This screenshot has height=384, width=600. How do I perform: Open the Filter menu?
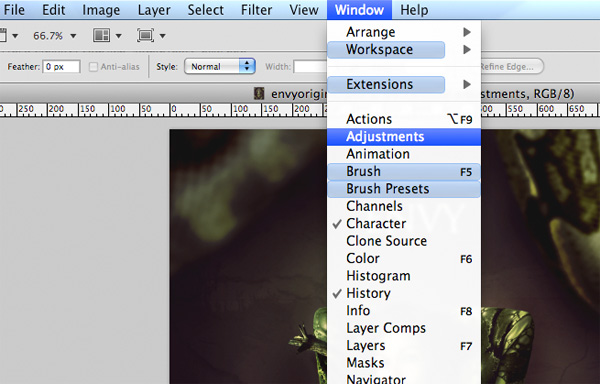(256, 10)
